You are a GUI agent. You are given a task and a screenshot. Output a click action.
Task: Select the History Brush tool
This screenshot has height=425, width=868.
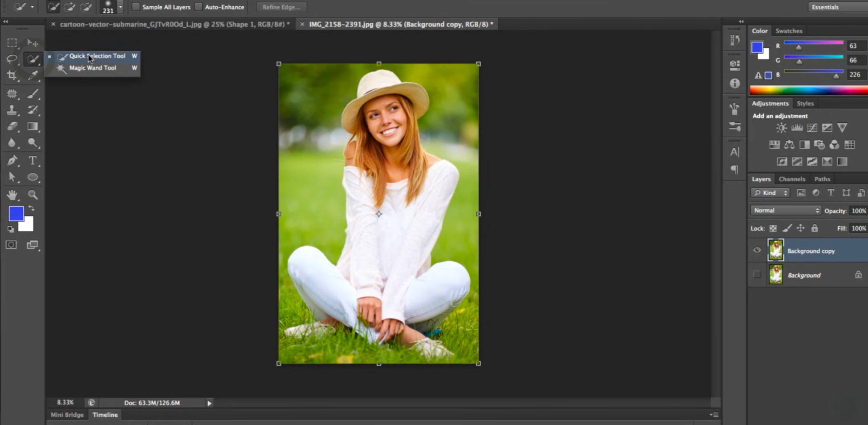pos(33,110)
